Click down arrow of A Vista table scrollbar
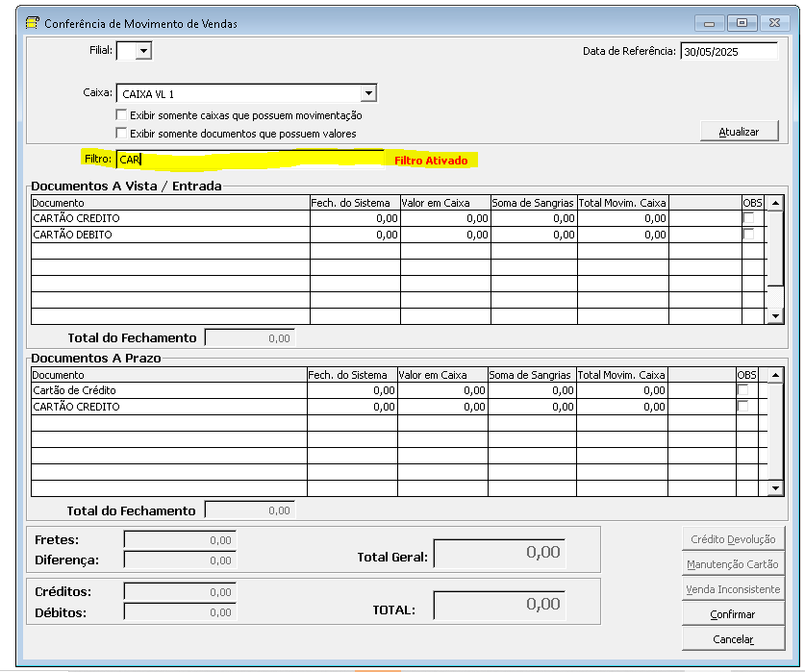The height and width of the screenshot is (672, 805). click(x=775, y=316)
